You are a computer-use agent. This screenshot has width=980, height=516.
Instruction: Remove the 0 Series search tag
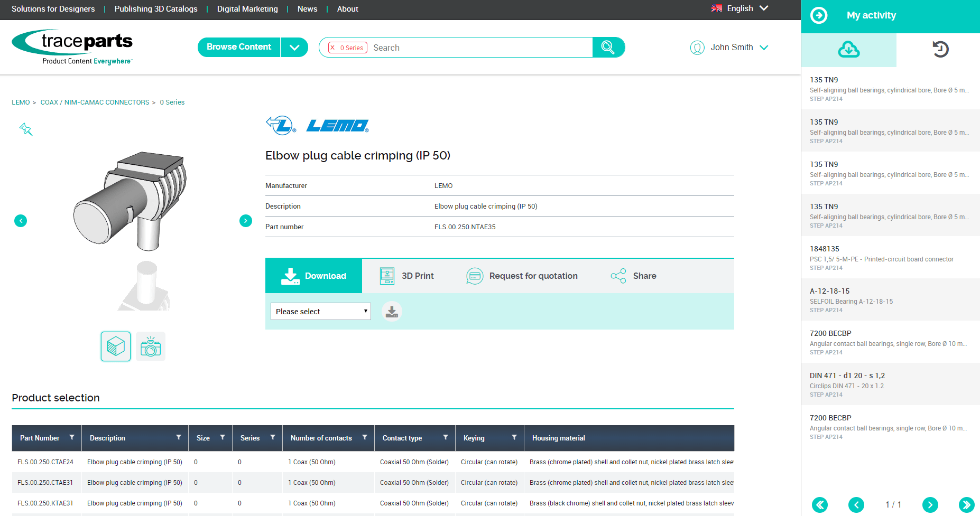pos(332,48)
